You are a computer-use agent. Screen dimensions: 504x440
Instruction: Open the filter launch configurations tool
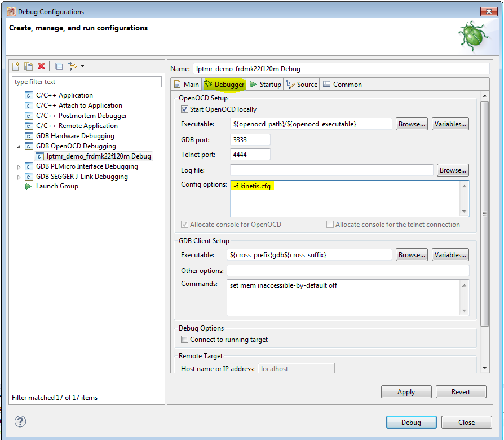[73, 66]
